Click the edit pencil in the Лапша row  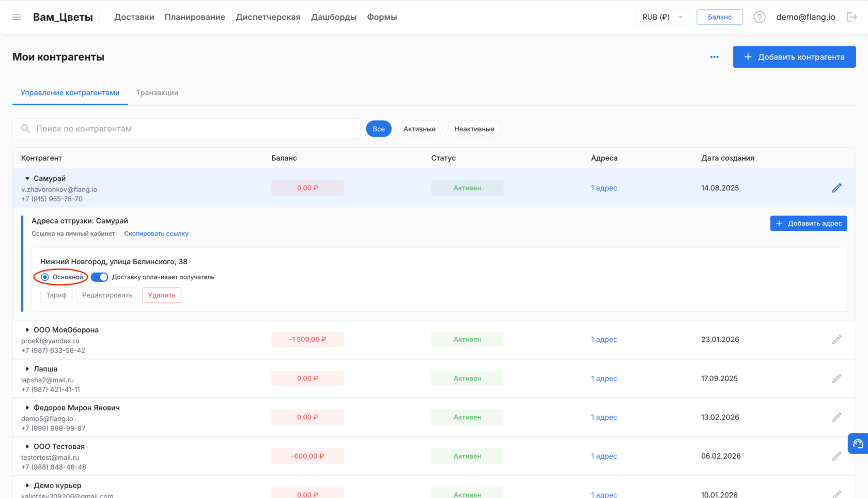coord(837,379)
